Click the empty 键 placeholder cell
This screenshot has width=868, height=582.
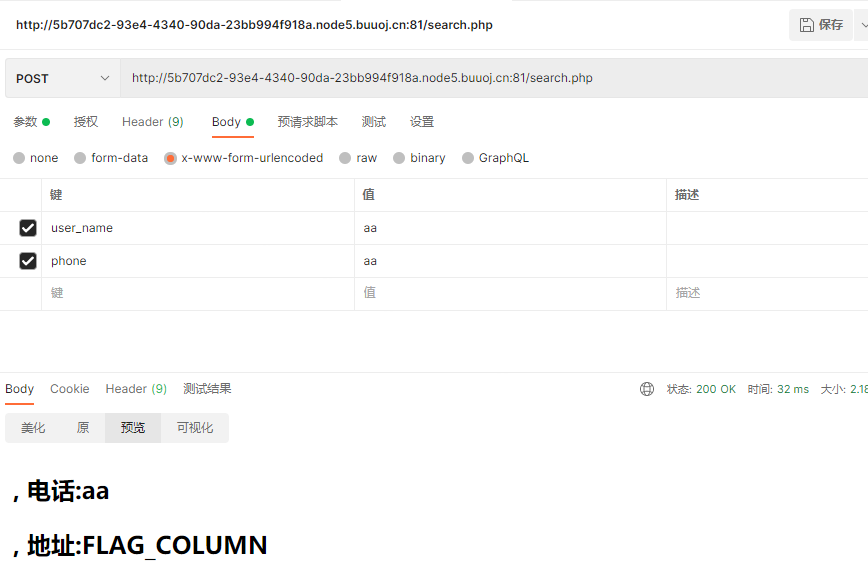click(x=197, y=293)
